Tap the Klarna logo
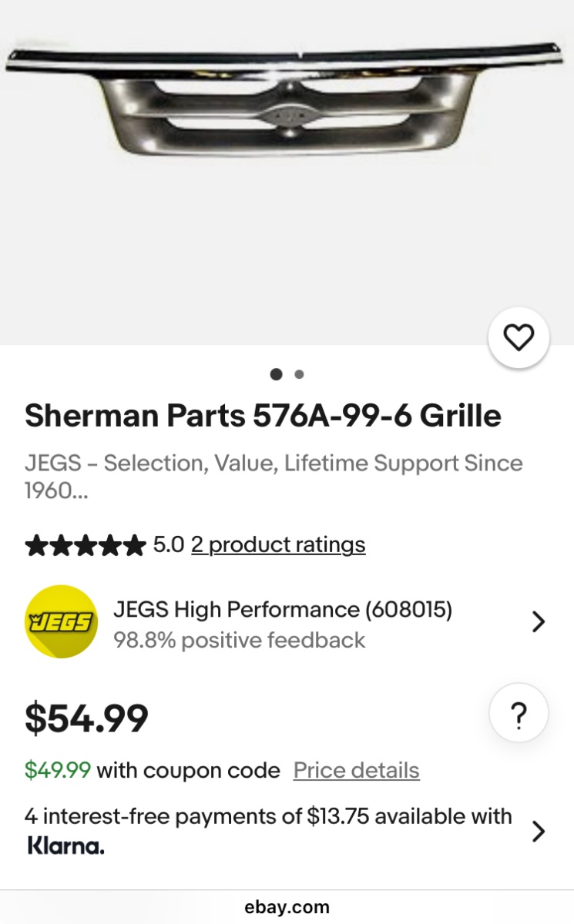The image size is (574, 924). (x=65, y=845)
